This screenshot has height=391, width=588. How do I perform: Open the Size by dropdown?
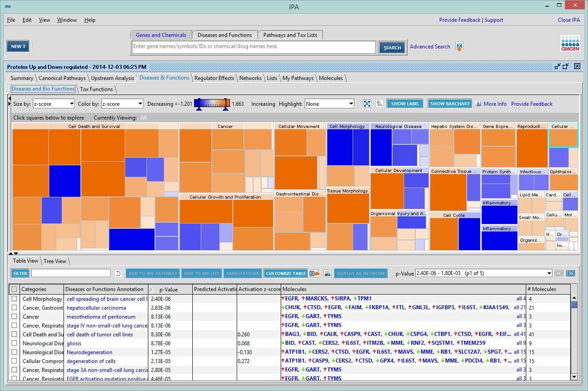click(x=53, y=104)
